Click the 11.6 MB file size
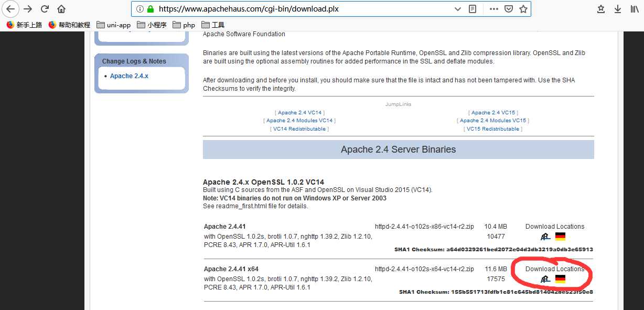 496,269
